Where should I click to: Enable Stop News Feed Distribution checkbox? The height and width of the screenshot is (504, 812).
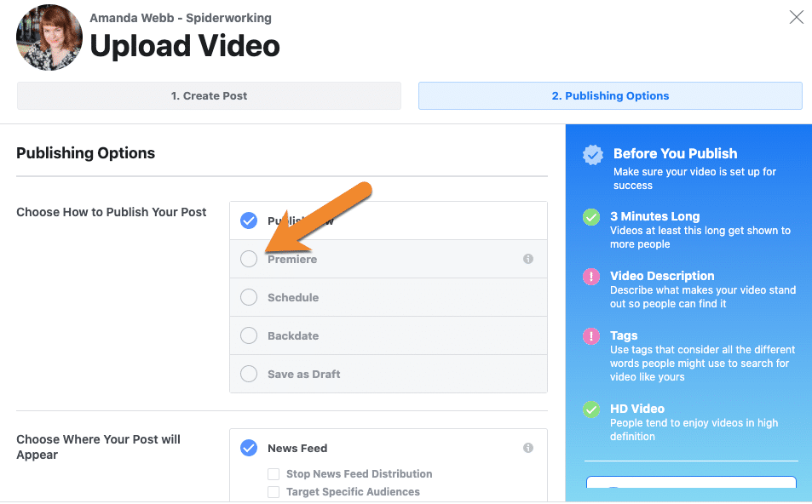(274, 474)
